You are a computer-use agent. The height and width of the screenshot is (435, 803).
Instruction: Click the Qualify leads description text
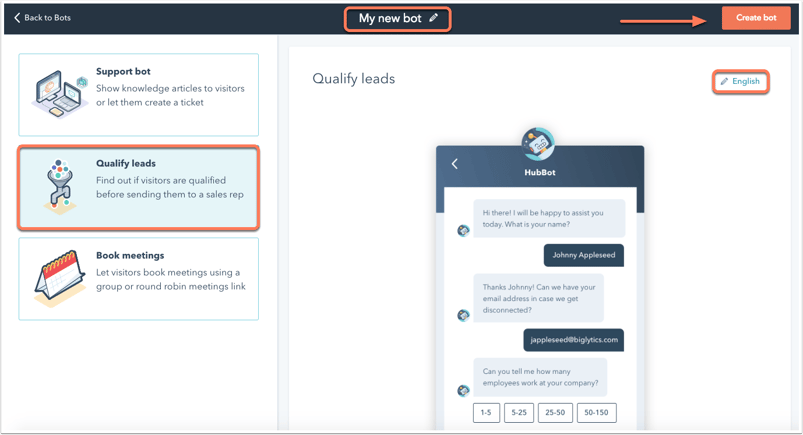(170, 188)
